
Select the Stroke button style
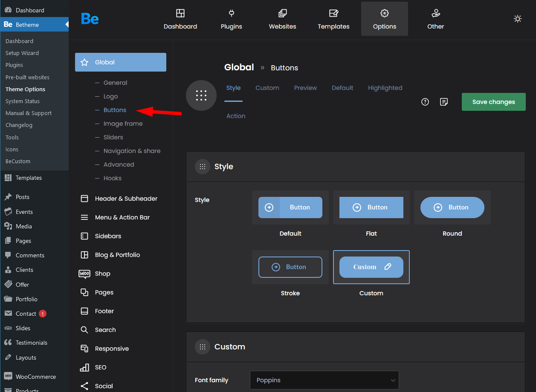tap(290, 267)
